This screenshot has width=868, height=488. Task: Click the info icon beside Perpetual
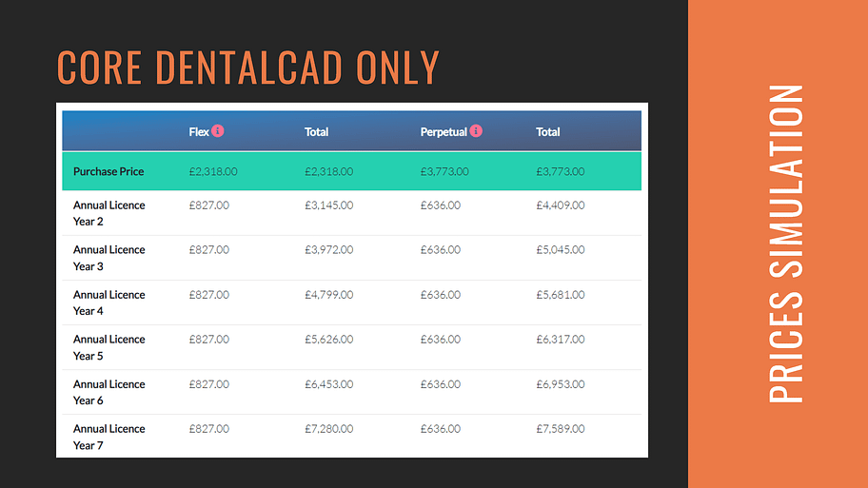pos(476,130)
